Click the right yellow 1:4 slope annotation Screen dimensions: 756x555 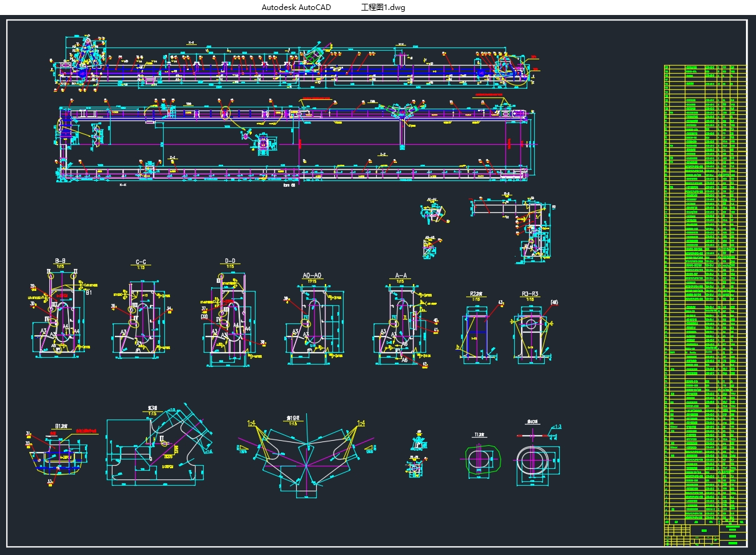[361, 424]
